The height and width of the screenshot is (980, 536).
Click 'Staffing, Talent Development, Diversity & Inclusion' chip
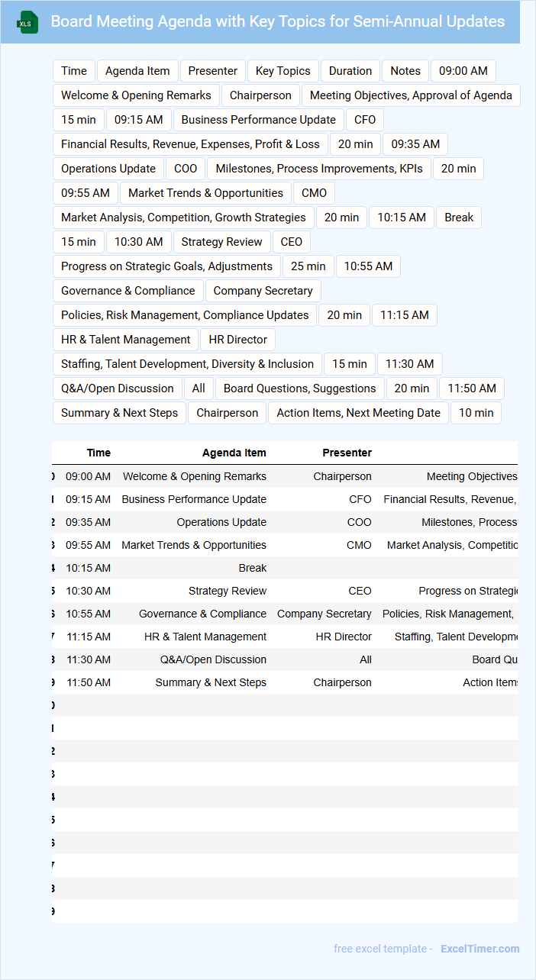point(188,364)
